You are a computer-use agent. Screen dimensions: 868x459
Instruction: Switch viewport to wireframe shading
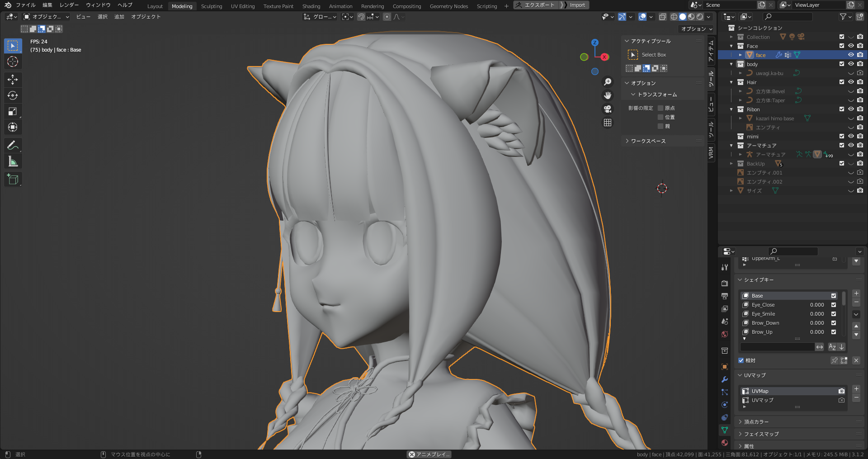click(674, 17)
